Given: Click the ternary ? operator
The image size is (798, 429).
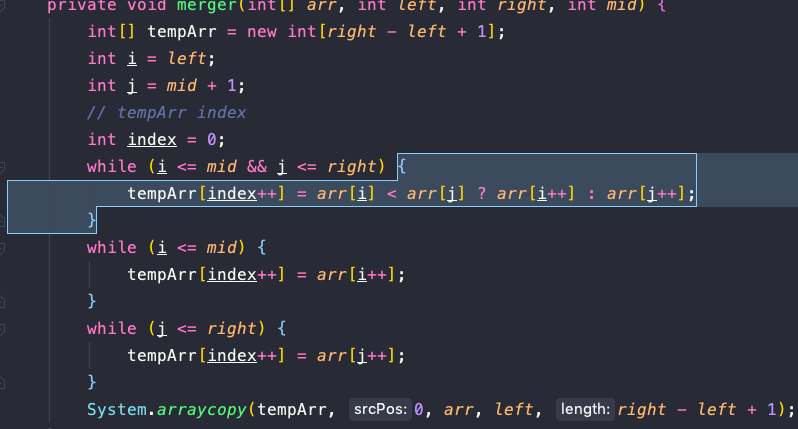Looking at the screenshot, I should [481, 193].
